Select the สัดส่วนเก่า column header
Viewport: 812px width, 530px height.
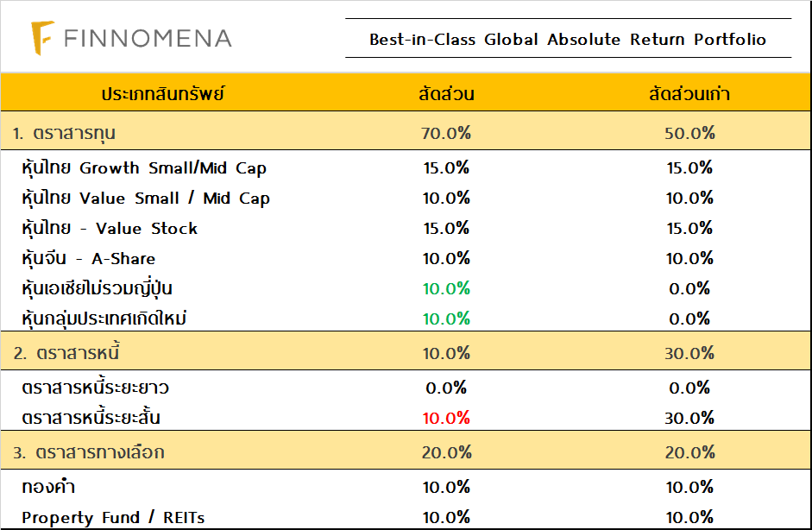(689, 94)
